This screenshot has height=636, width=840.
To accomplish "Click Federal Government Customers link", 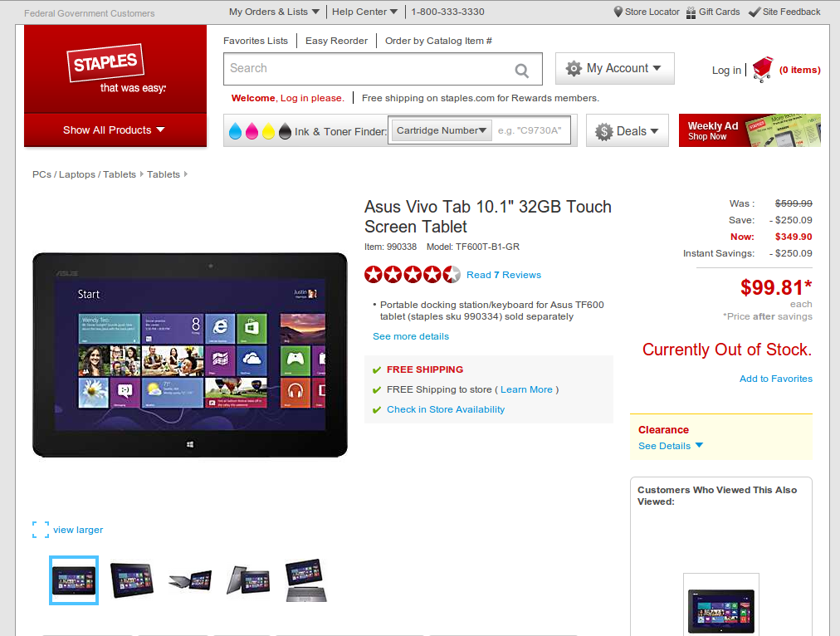I will (x=90, y=13).
